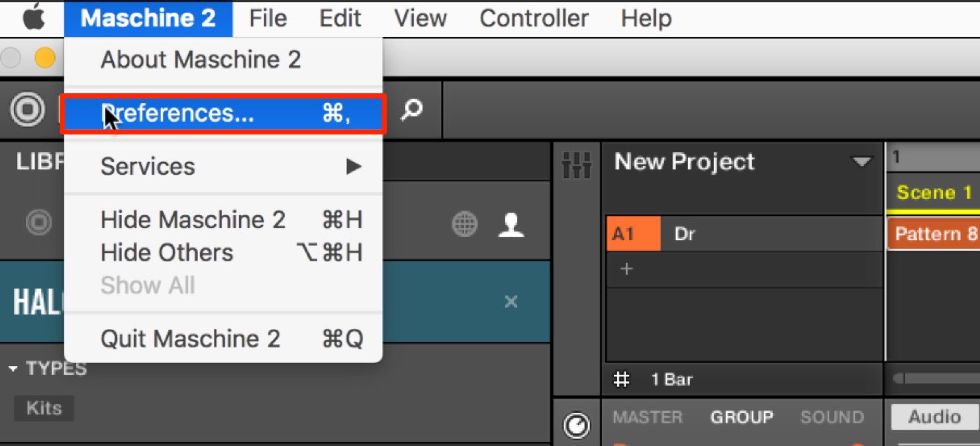The image size is (980, 446).
Task: Collapse the TYPES section triangle
Action: tap(13, 369)
